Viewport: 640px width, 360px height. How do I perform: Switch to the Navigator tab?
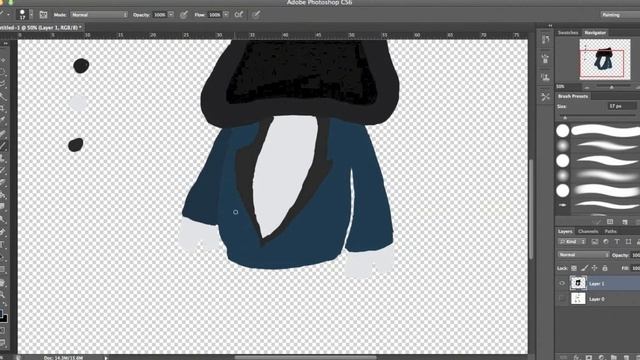tap(595, 33)
